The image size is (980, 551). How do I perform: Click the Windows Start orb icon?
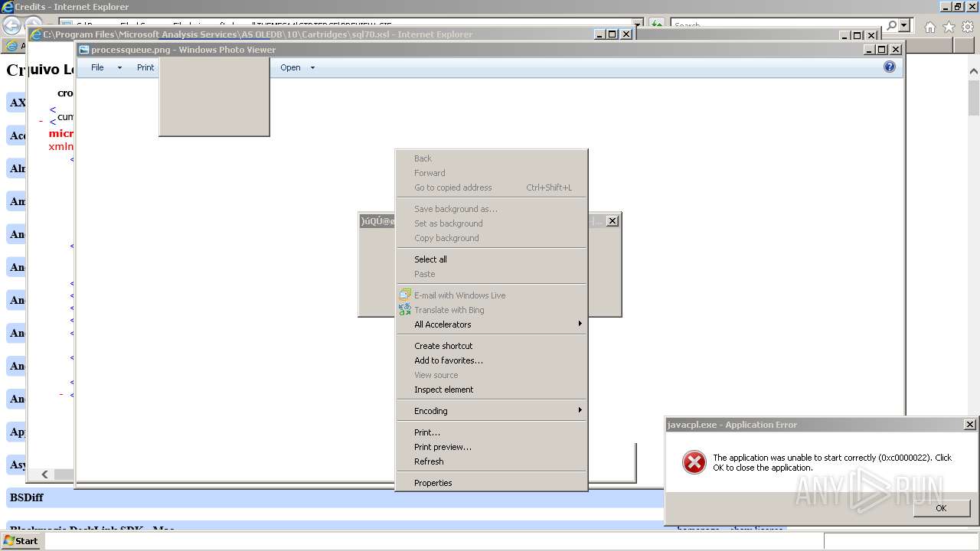click(8, 540)
